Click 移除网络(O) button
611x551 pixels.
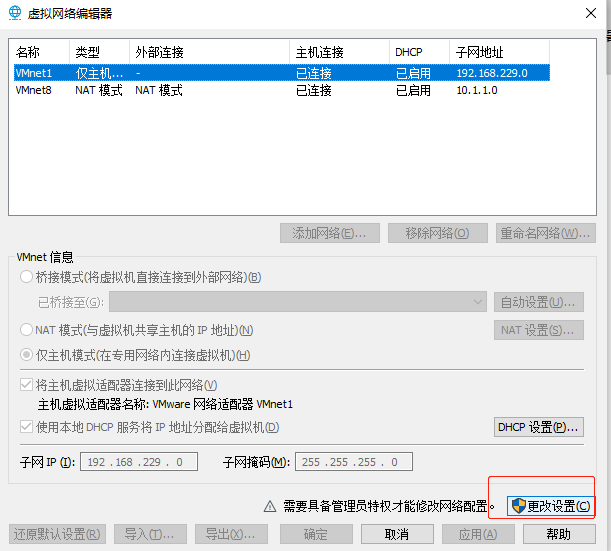(438, 233)
